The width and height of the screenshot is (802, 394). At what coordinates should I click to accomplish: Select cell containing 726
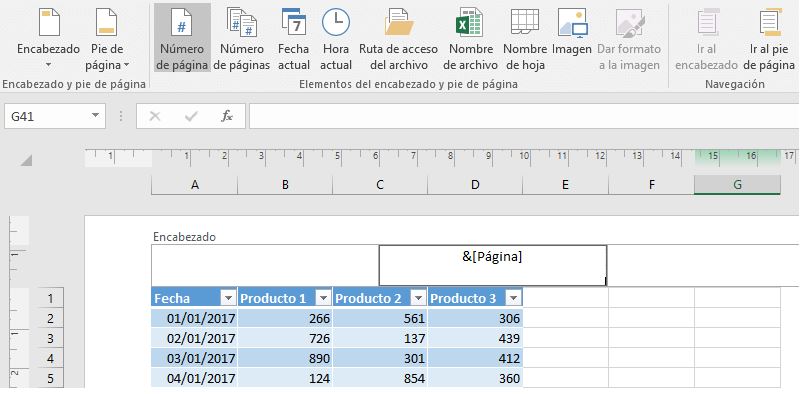[x=285, y=338]
